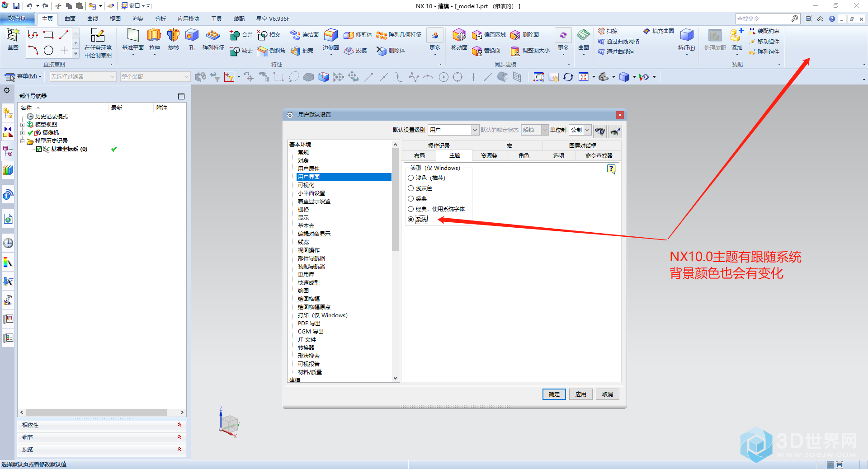Click the 孔 hole feature icon

tap(192, 39)
